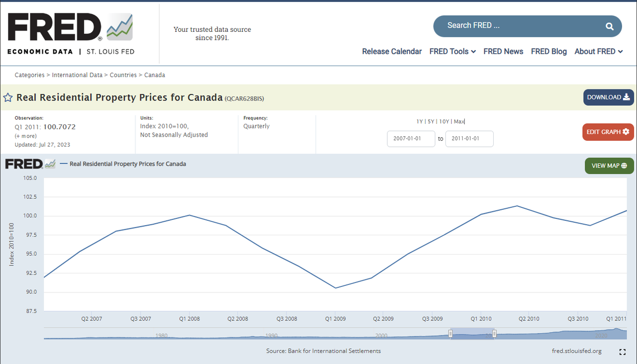Click the VIEW MAP button
637x364 pixels.
(609, 166)
